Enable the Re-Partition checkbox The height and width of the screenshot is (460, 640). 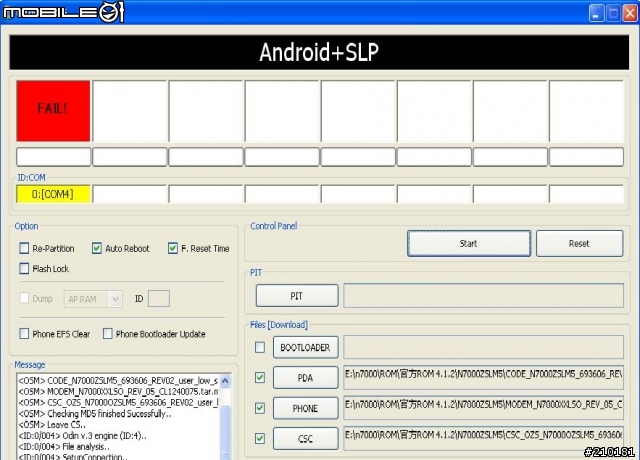[x=24, y=248]
